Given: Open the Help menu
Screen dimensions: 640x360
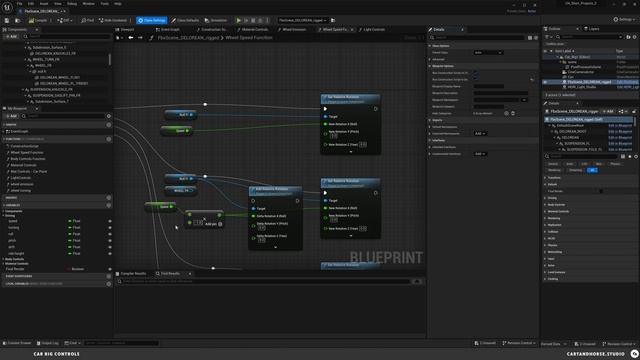Looking at the screenshot, I should (x=118, y=4).
